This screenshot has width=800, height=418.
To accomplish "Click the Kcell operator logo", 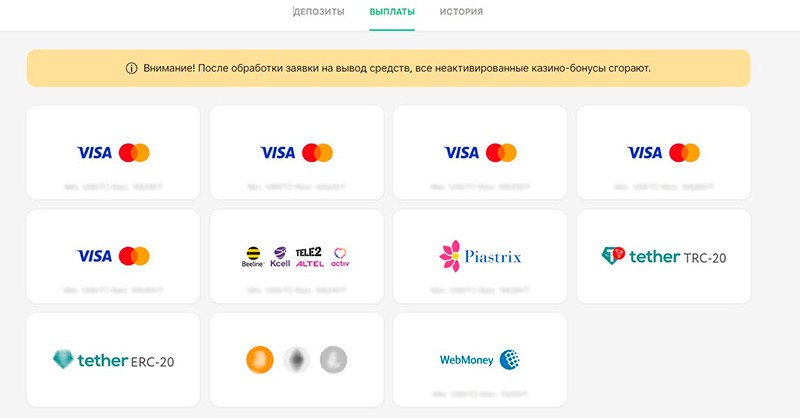I will 280,257.
